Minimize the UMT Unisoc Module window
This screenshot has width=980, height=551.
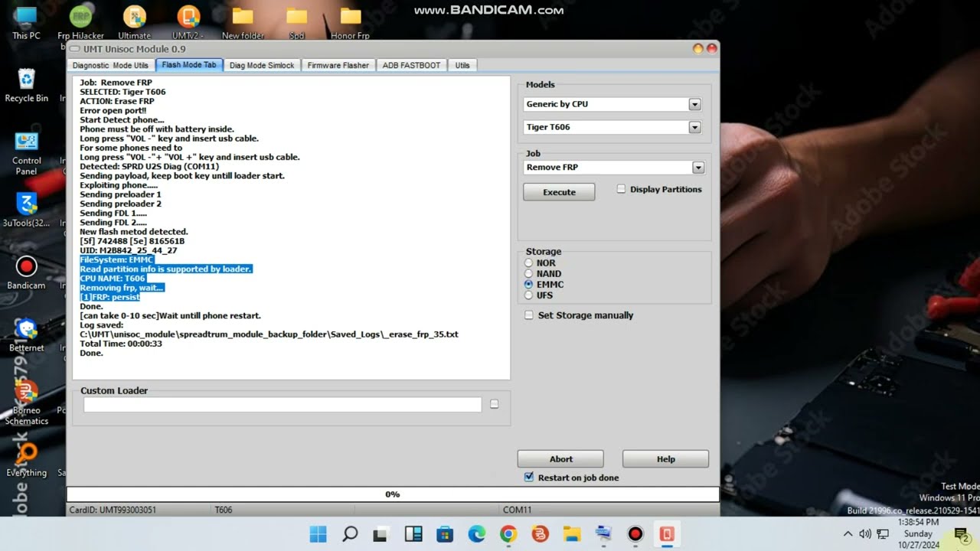click(x=697, y=49)
